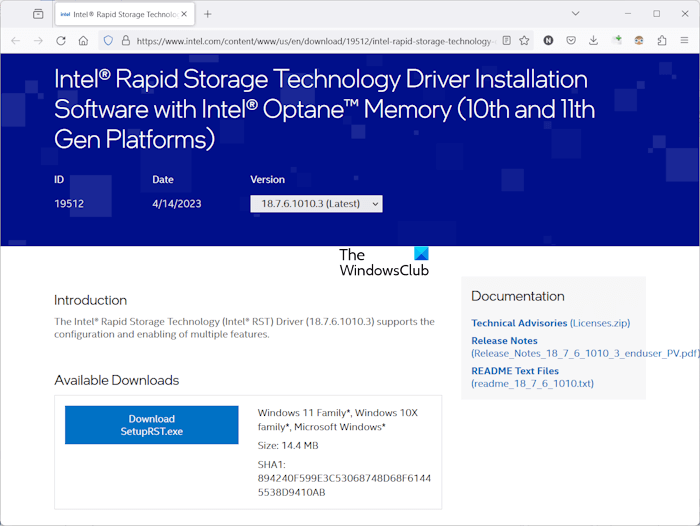
Task: Click the page title Intel Rapid Storage heading
Action: coord(325,109)
